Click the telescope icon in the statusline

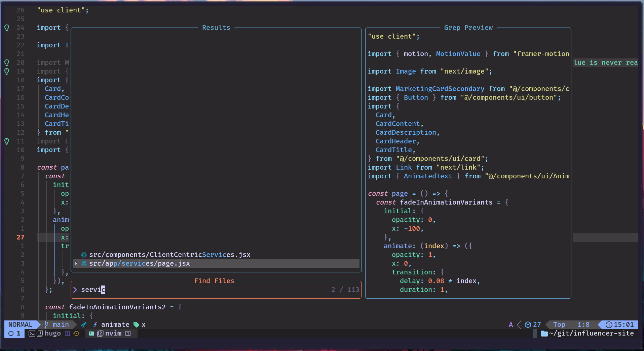click(84, 324)
